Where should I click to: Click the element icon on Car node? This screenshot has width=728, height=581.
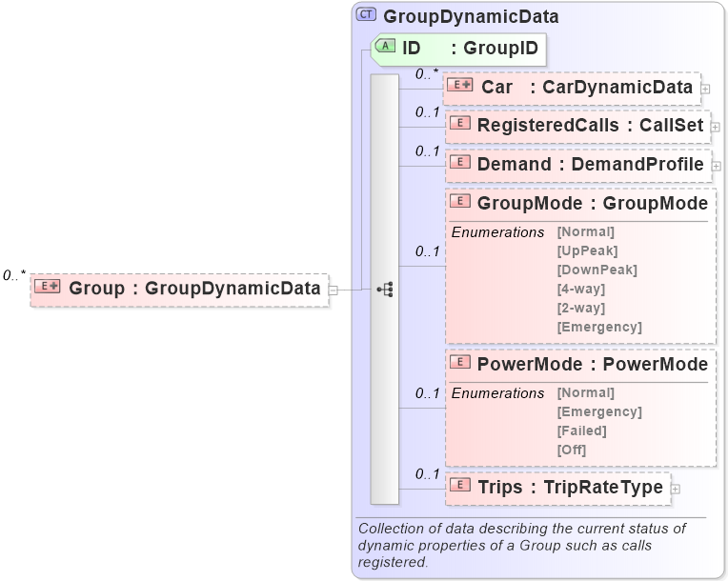click(461, 88)
